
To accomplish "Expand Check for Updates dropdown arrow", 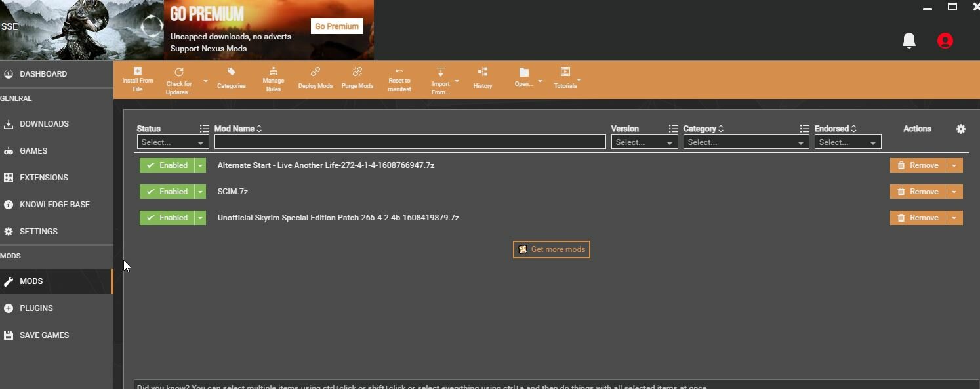I will 205,81.
